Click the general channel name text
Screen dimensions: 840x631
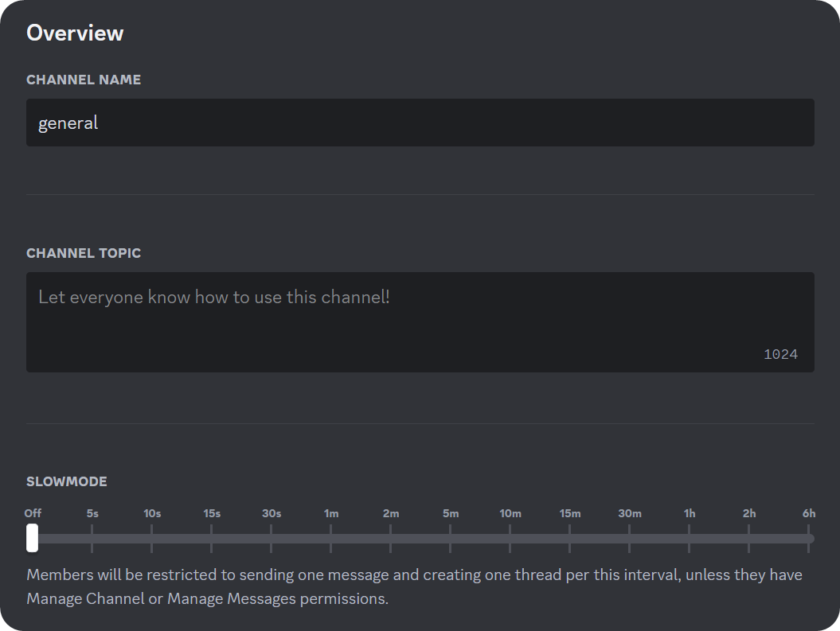tap(68, 123)
